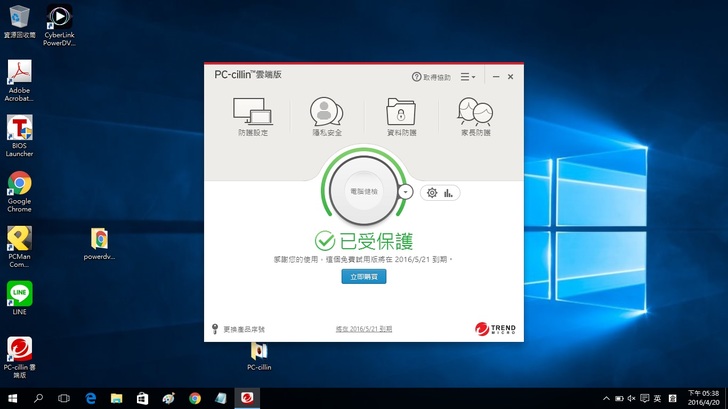Click the 立即購買 buy now button

click(363, 276)
